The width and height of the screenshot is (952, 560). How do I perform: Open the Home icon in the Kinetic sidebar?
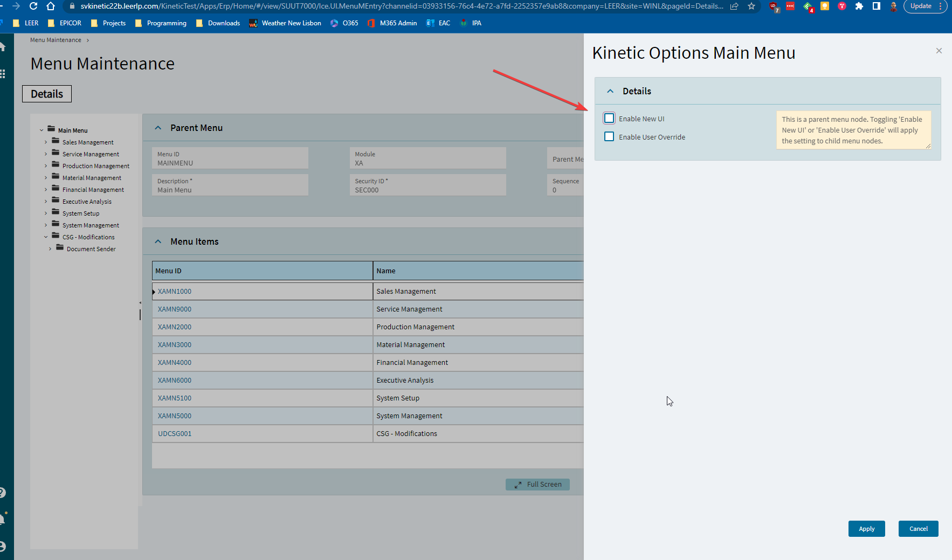pos(4,46)
